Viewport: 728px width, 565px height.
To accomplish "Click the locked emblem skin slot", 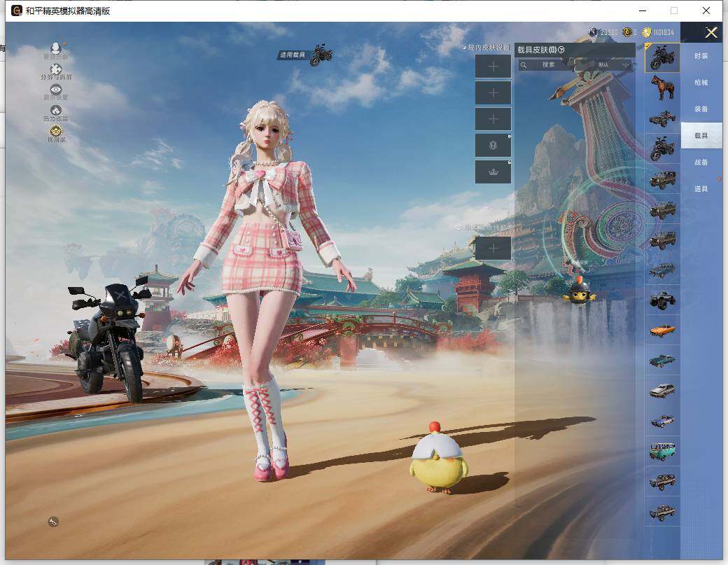I will [x=493, y=146].
